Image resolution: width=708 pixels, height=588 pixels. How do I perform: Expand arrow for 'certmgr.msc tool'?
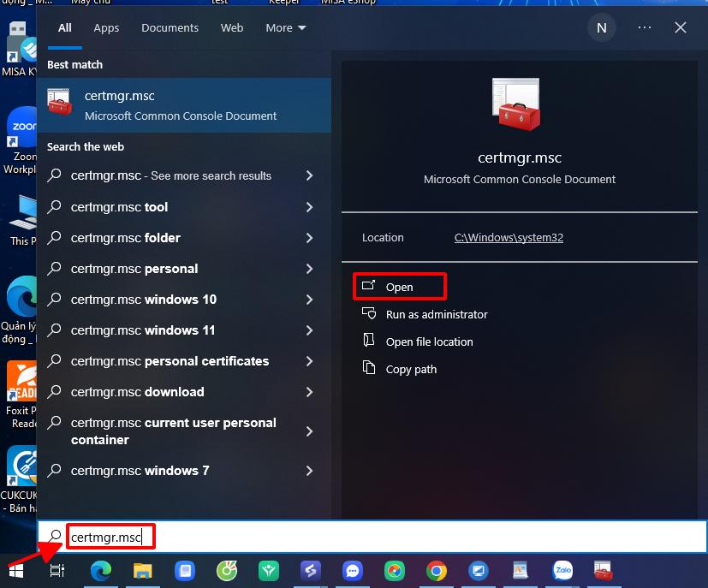pos(309,207)
